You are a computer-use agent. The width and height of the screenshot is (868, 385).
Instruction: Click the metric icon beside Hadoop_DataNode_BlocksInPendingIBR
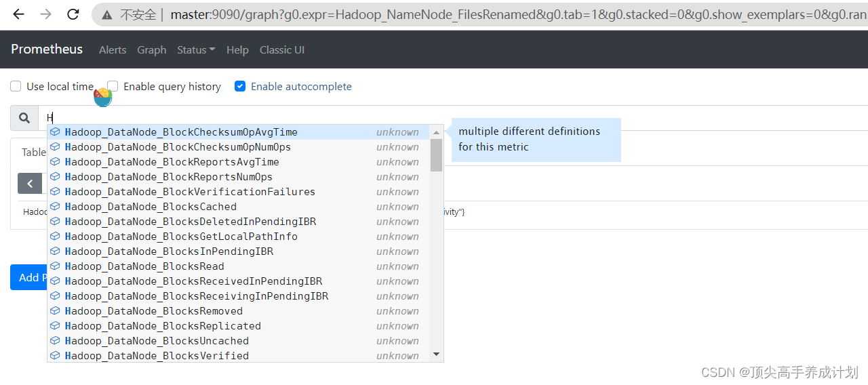55,251
